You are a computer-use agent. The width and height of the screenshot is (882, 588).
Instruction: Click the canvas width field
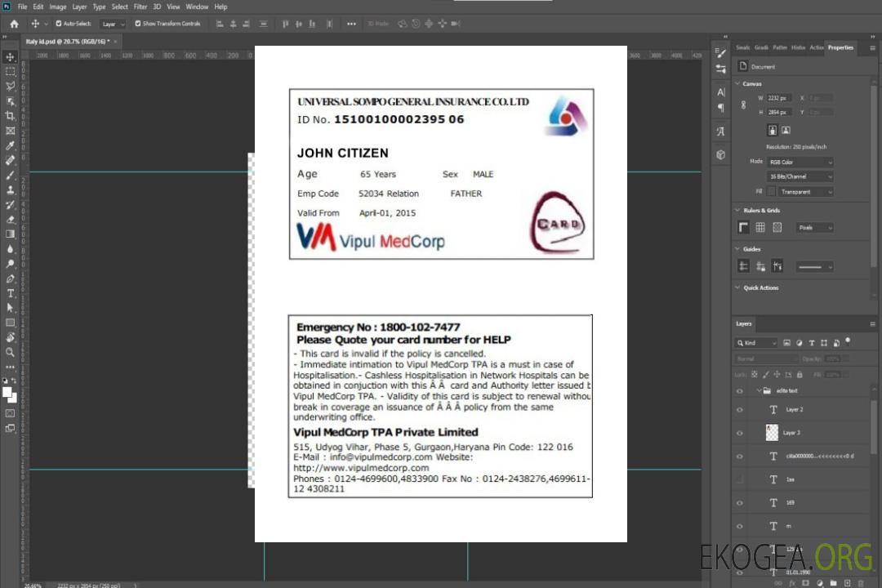coord(779,98)
